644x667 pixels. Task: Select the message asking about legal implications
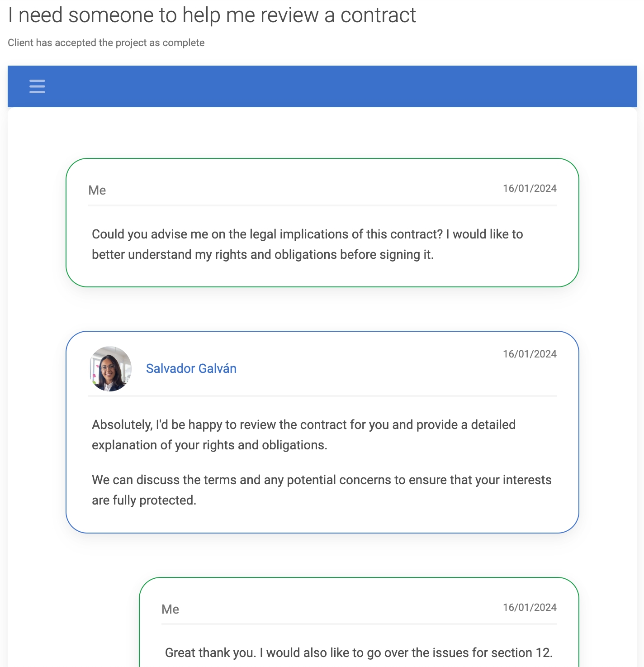(x=307, y=244)
